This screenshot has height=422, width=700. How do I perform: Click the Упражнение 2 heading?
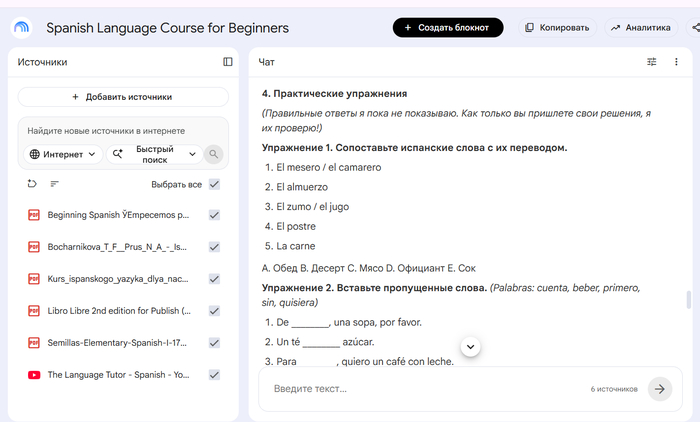[x=374, y=288]
